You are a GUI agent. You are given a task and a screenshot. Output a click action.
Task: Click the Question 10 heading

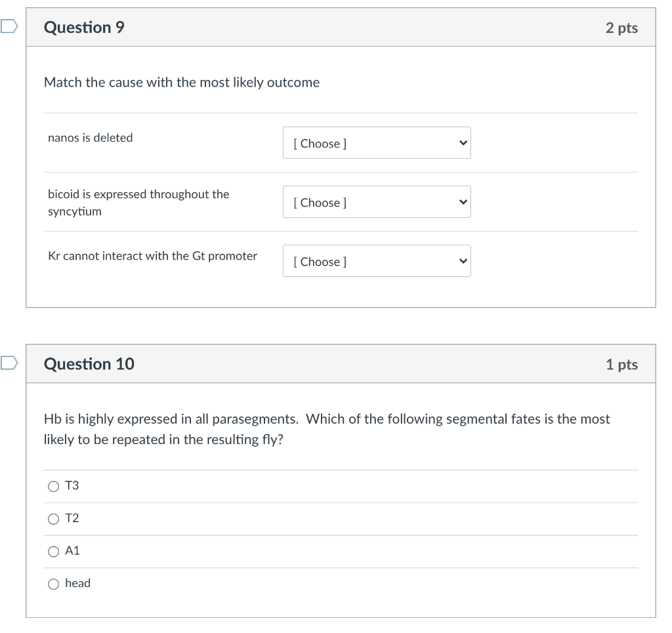89,364
